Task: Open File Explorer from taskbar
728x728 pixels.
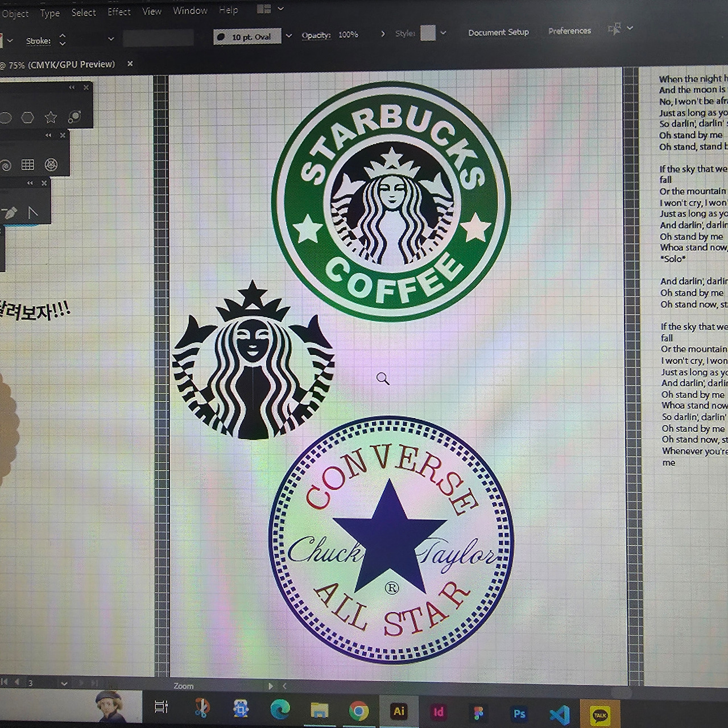Action: tap(320, 710)
